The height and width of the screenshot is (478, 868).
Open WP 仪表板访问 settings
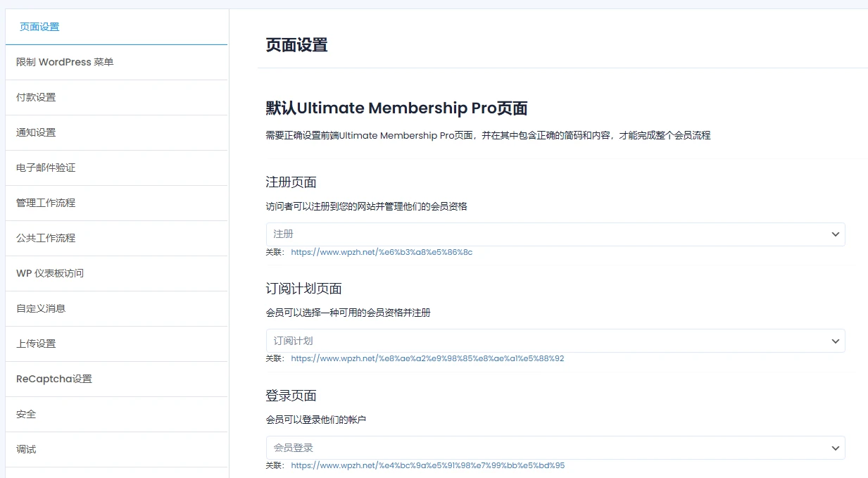pyautogui.click(x=50, y=273)
